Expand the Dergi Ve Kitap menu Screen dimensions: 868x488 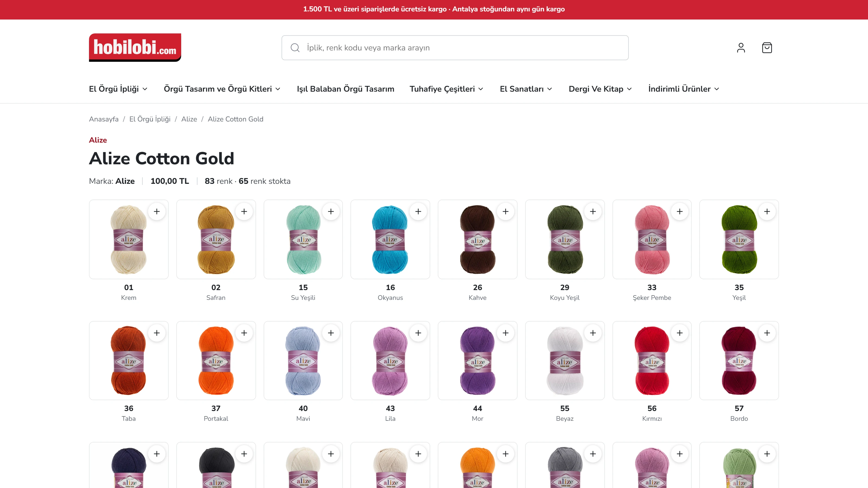[600, 89]
